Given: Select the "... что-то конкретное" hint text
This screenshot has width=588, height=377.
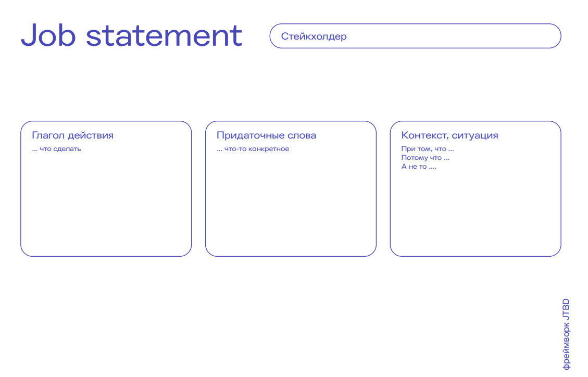Looking at the screenshot, I should 253,149.
